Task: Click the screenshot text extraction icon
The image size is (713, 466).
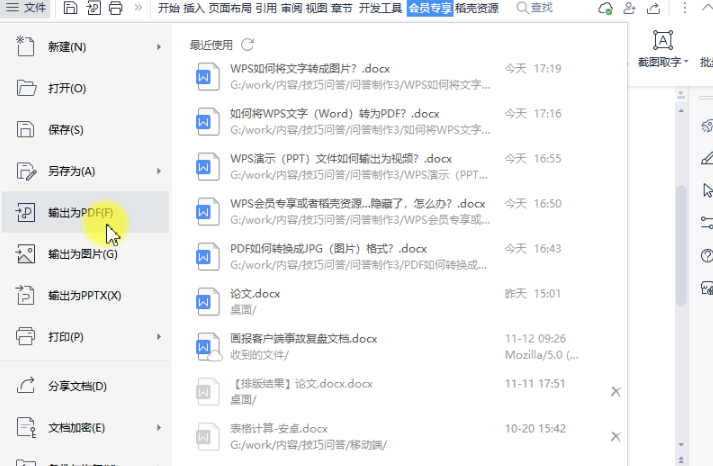Action: click(662, 40)
